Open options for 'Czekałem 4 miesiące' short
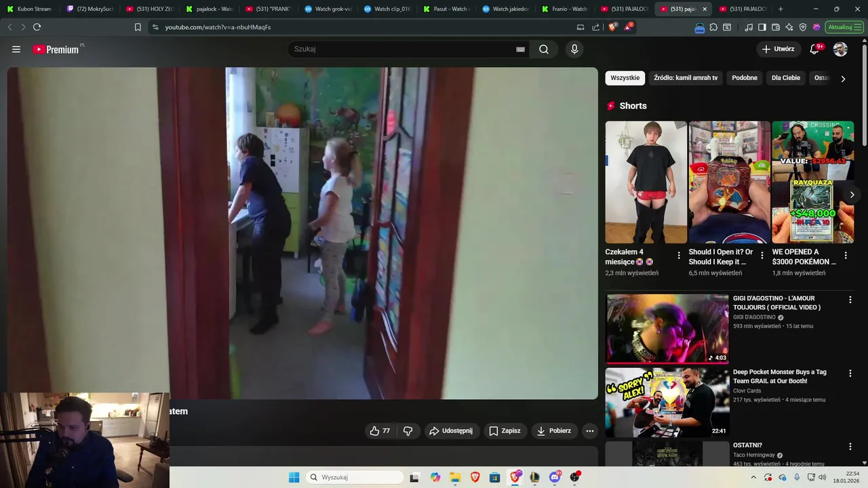This screenshot has height=488, width=868. click(x=679, y=256)
